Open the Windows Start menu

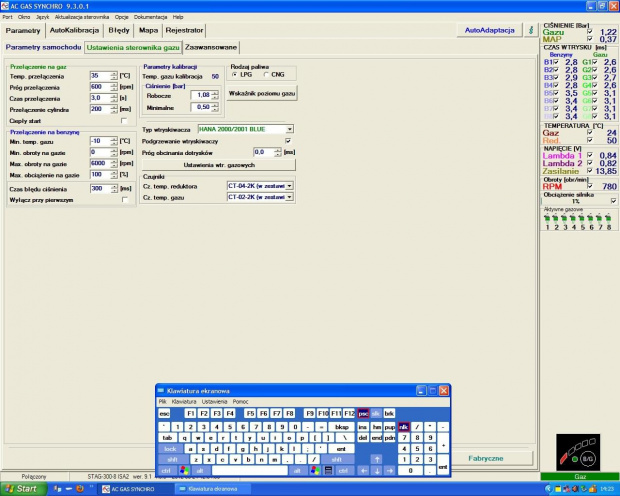20,489
